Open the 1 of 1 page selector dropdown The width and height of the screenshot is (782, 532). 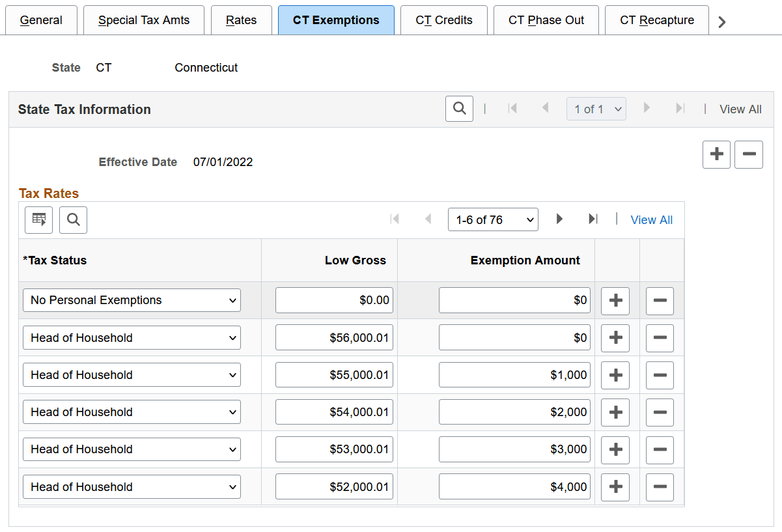click(x=596, y=109)
